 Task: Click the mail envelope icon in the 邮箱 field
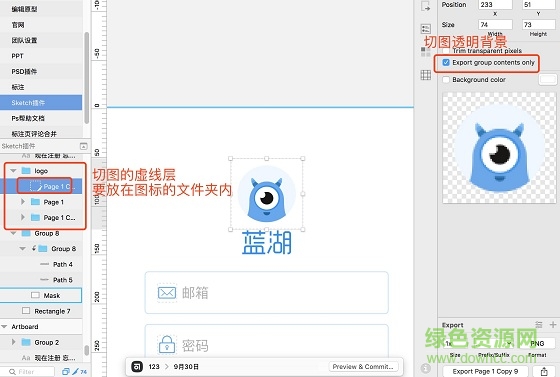pyautogui.click(x=167, y=293)
